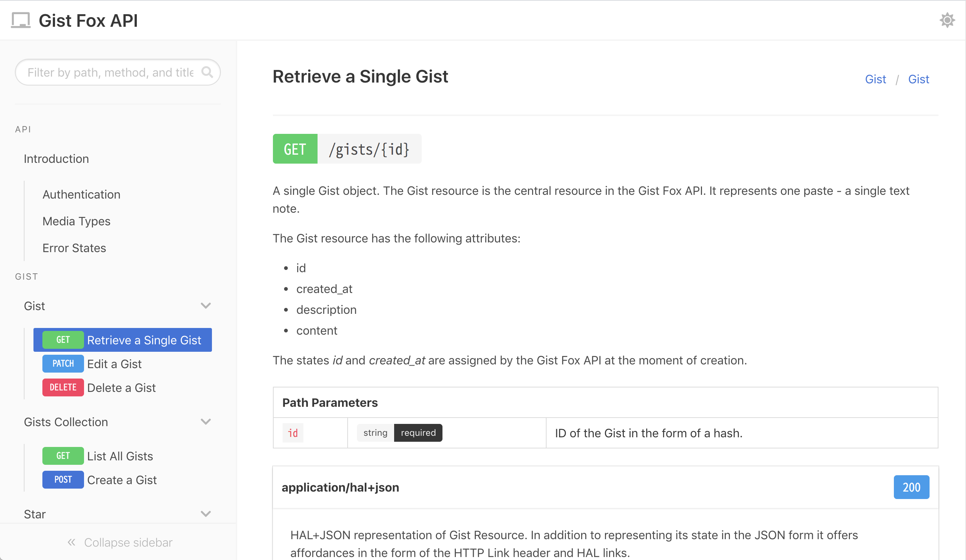Image resolution: width=966 pixels, height=560 pixels.
Task: Click the DELETE badge beside Delete a Gist
Action: (63, 387)
